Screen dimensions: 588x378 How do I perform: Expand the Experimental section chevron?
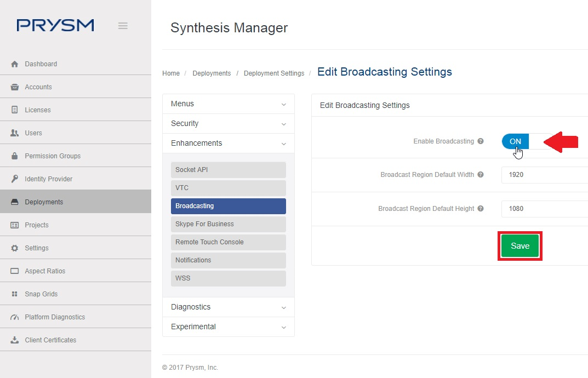pyautogui.click(x=283, y=328)
